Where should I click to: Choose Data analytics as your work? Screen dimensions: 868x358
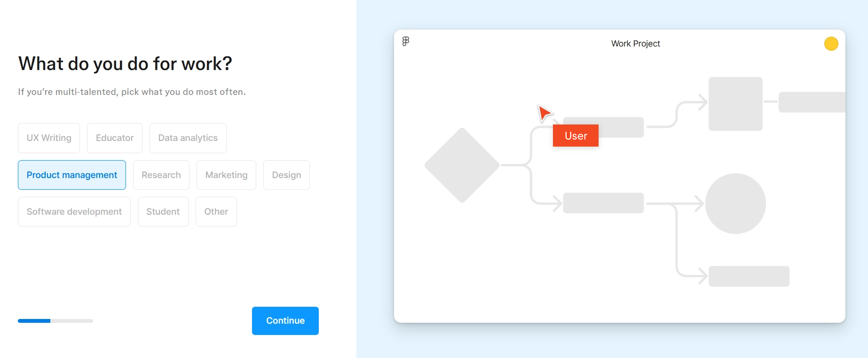(188, 138)
